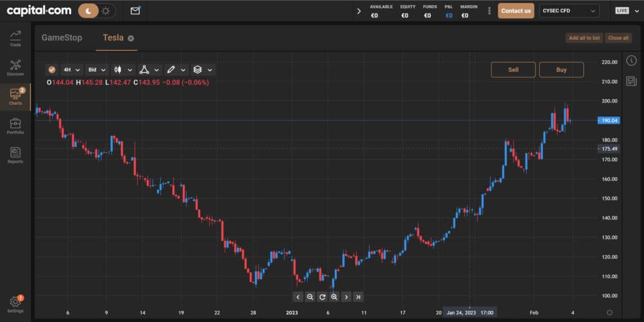
Task: Open the layers icon in chart toolbar
Action: point(198,70)
